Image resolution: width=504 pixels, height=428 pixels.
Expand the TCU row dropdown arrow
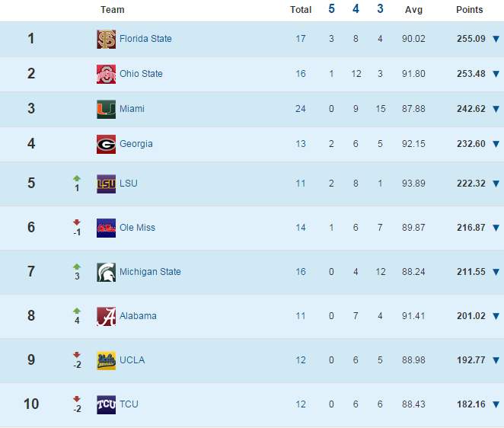[x=496, y=404]
